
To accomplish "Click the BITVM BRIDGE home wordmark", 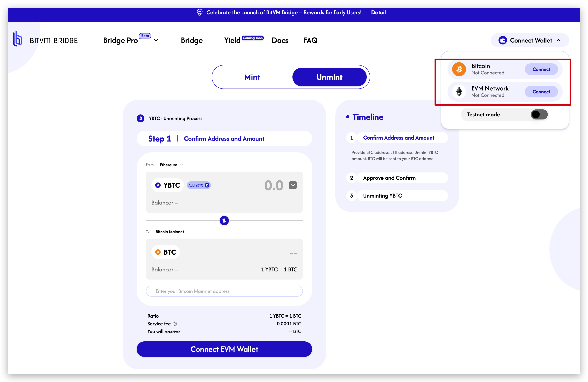I will coord(54,41).
